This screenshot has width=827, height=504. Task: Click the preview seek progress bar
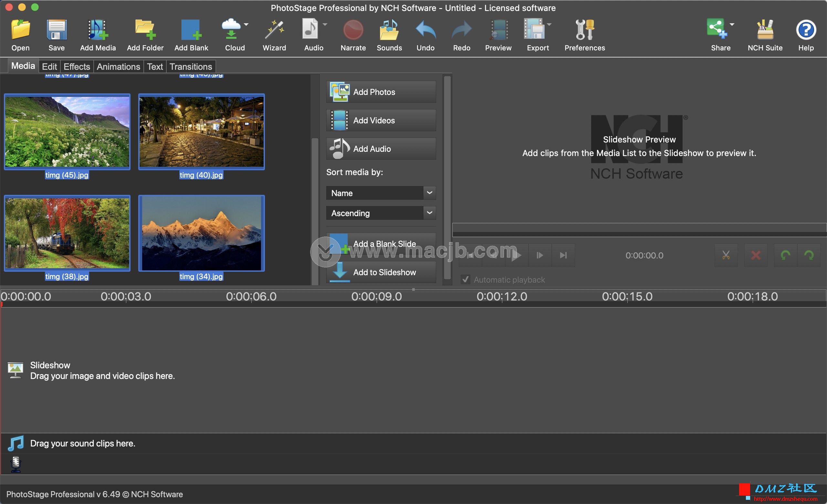point(639,229)
